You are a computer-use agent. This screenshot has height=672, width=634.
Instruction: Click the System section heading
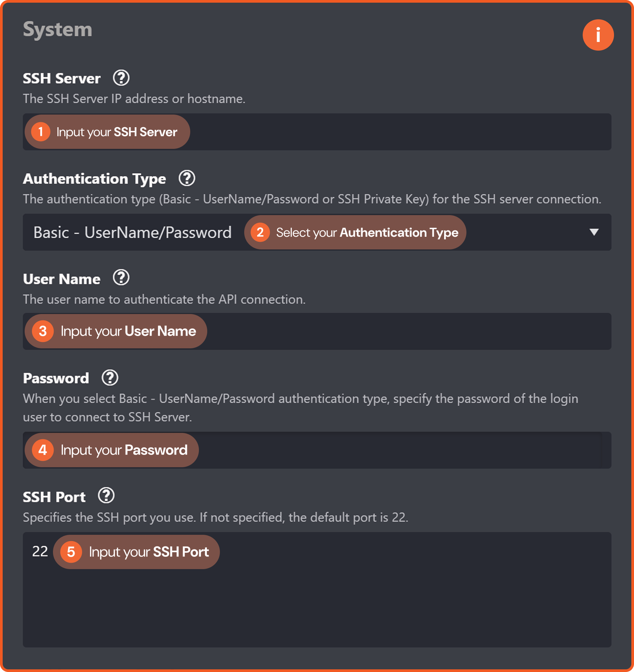click(x=58, y=30)
